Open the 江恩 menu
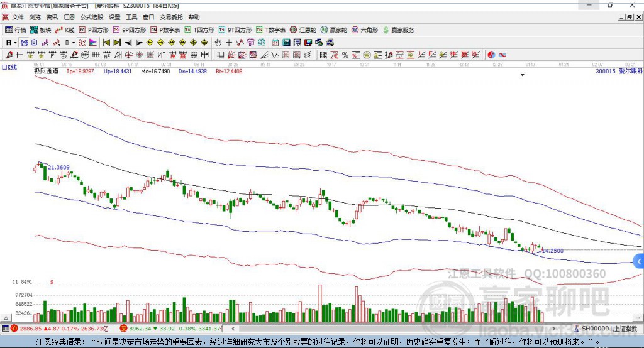Image resolution: width=644 pixels, height=348 pixels. [x=69, y=17]
